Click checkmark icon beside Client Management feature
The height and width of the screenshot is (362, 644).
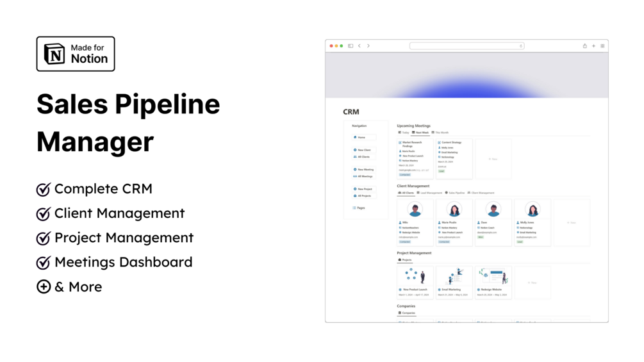click(43, 213)
